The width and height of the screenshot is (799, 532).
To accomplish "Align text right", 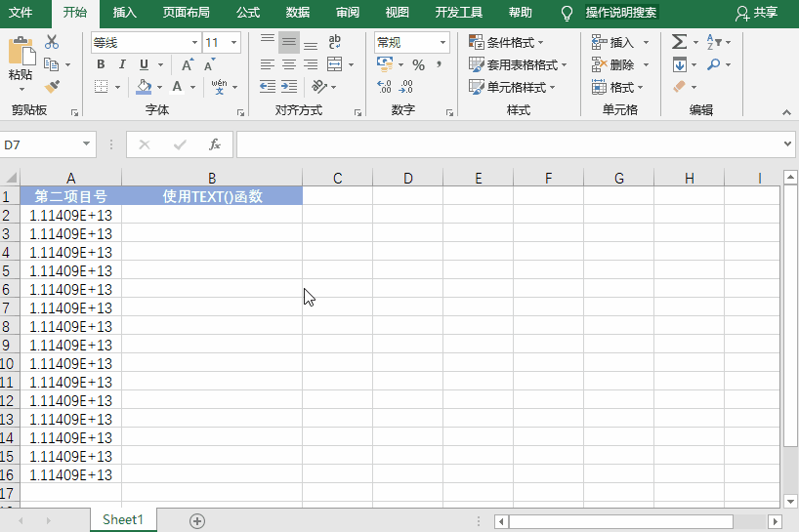I will pyautogui.click(x=311, y=64).
